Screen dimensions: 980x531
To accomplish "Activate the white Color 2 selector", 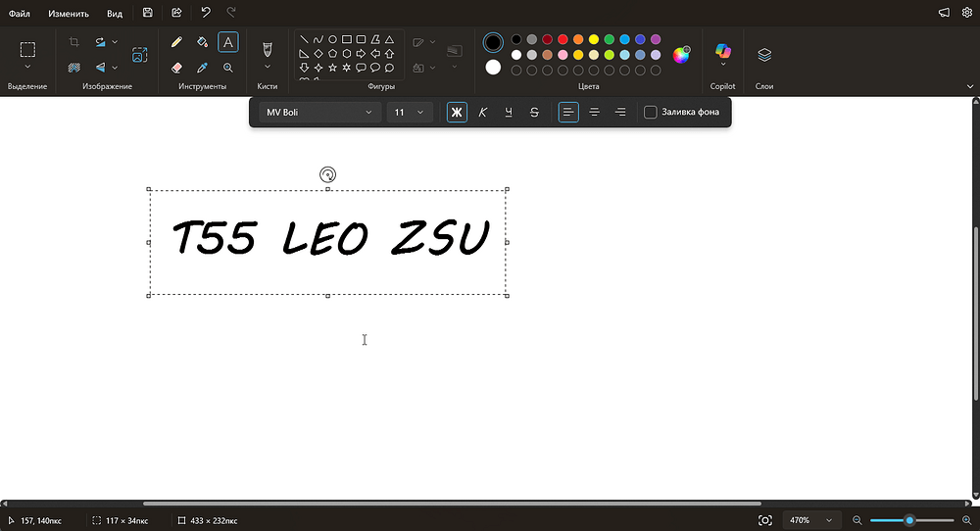I will (493, 68).
